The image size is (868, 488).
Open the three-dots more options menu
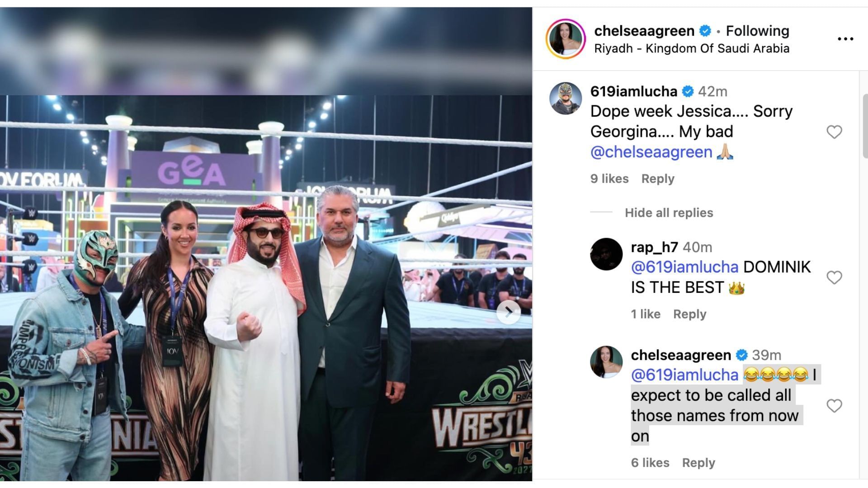pyautogui.click(x=845, y=39)
